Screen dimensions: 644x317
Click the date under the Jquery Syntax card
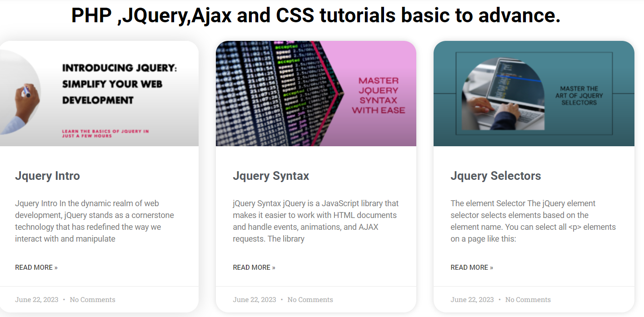pyautogui.click(x=255, y=300)
